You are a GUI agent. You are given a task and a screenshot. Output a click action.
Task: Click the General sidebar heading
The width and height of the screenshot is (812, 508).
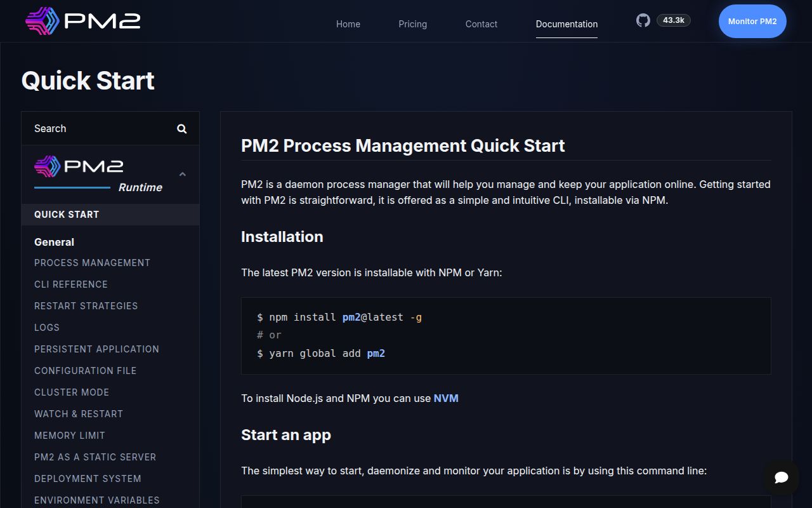point(54,242)
